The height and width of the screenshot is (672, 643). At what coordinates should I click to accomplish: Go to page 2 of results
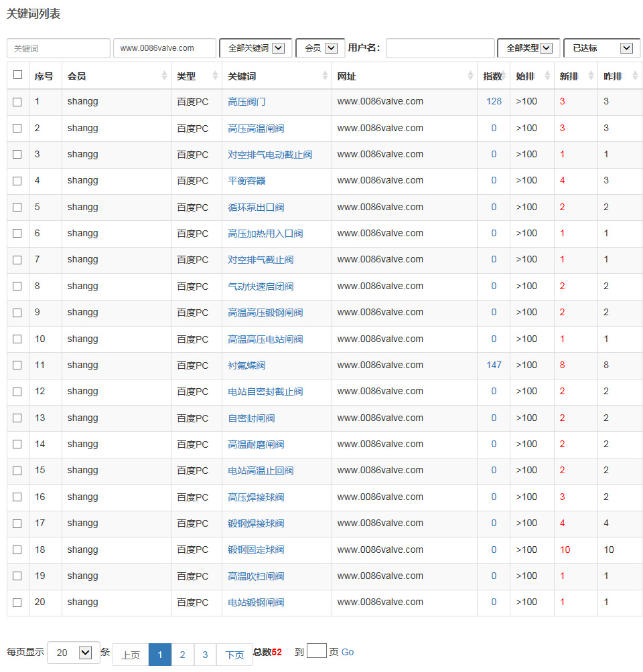tap(182, 655)
